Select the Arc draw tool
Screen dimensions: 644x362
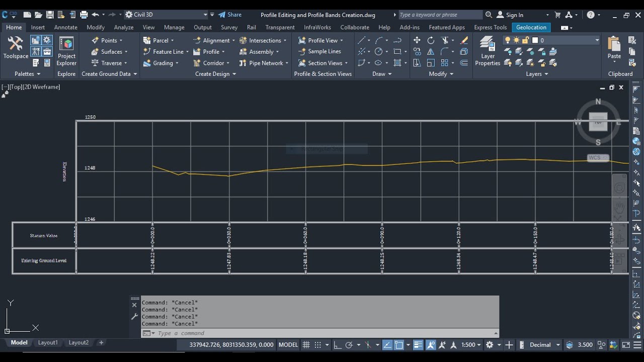[x=379, y=40]
